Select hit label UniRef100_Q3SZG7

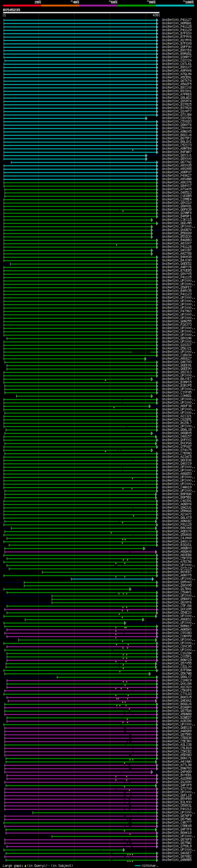click(177, 345)
